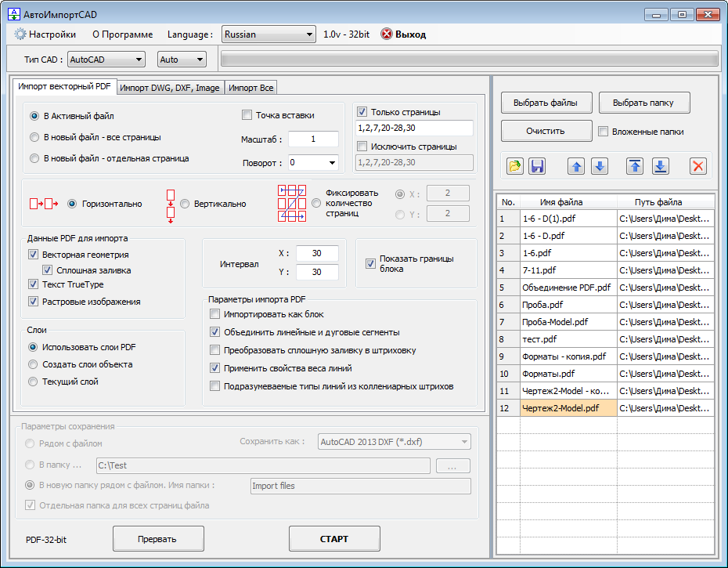Select Фиксировать количество страниц radio
The height and width of the screenshot is (568, 728).
coord(316,203)
